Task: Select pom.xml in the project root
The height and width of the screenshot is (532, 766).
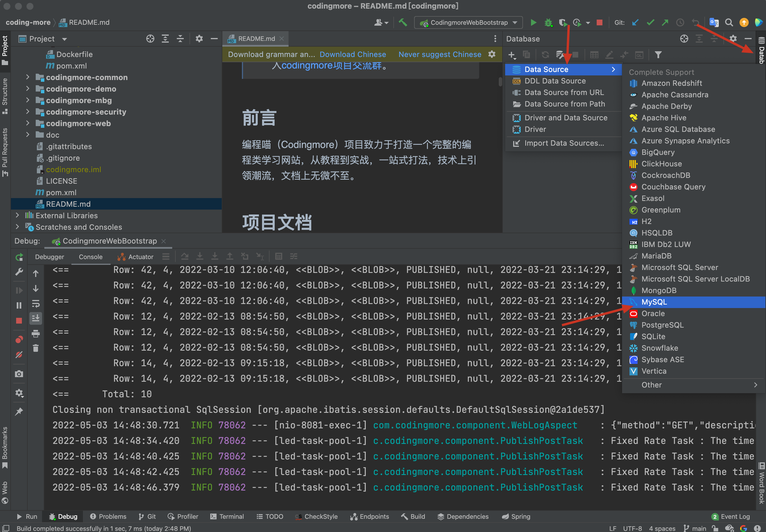Action: click(x=61, y=192)
